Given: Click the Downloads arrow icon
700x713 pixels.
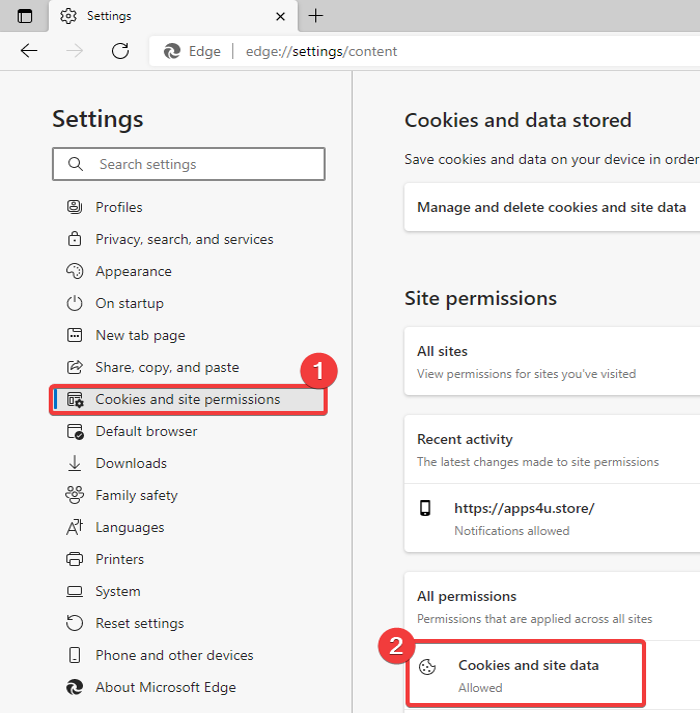Looking at the screenshot, I should click(x=74, y=463).
